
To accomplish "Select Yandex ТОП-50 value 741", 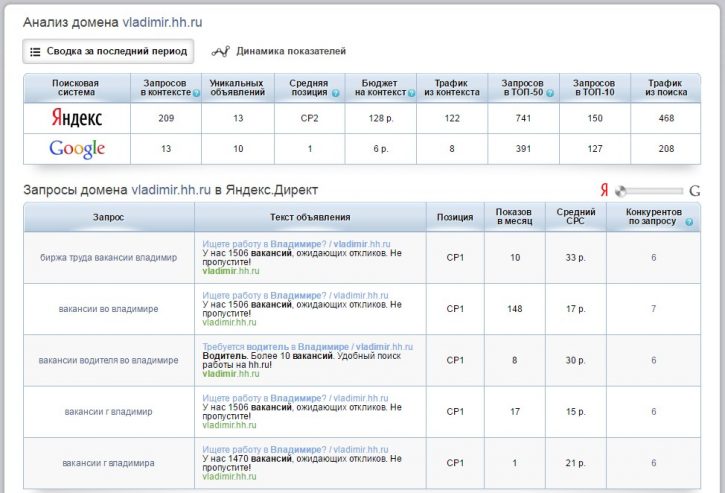I will (x=523, y=118).
